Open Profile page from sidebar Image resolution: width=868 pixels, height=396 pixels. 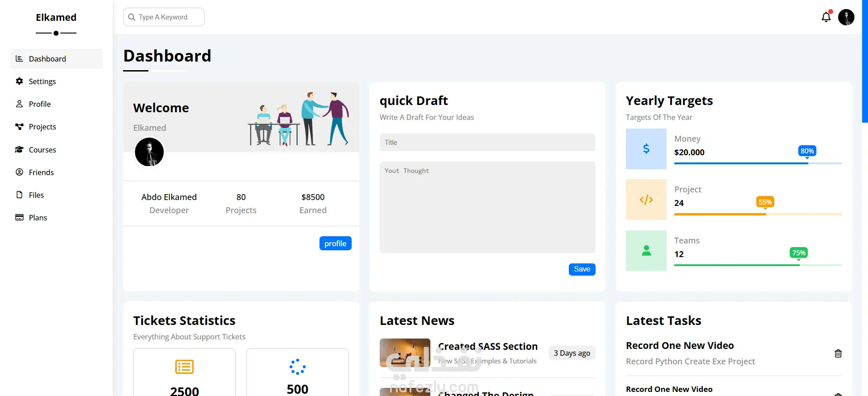click(57, 104)
